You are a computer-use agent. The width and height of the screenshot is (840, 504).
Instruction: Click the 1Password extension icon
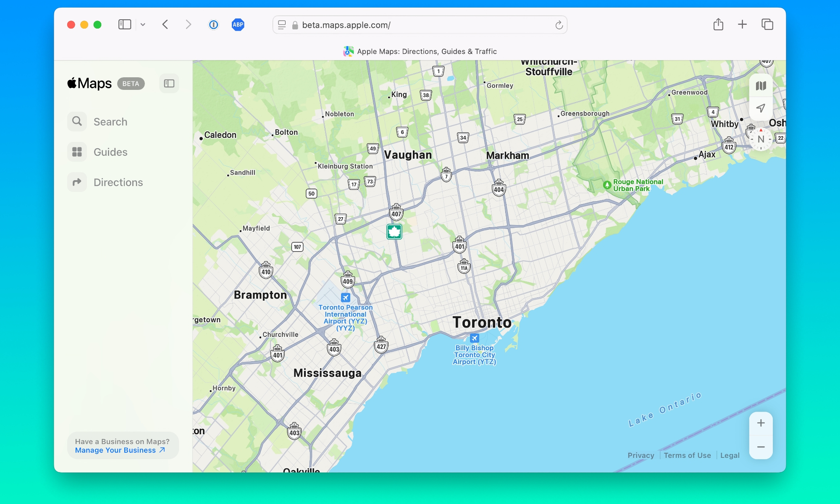[213, 25]
